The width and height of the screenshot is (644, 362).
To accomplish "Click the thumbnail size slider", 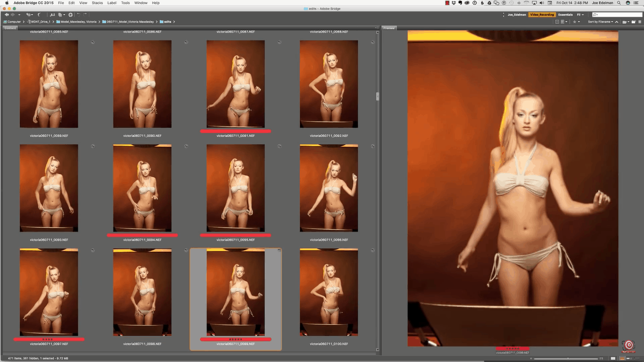I will pos(569,359).
